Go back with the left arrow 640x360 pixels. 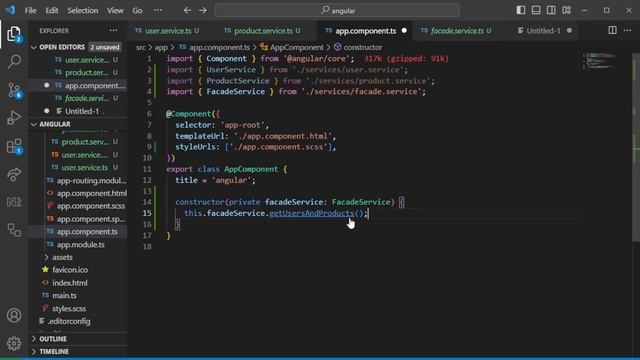coord(187,10)
